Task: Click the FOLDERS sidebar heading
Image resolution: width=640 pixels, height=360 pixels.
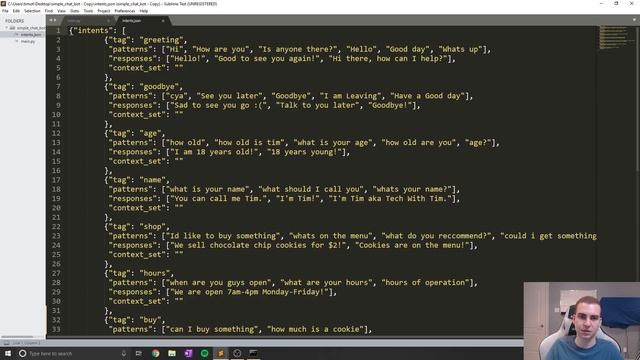Action: coord(15,20)
